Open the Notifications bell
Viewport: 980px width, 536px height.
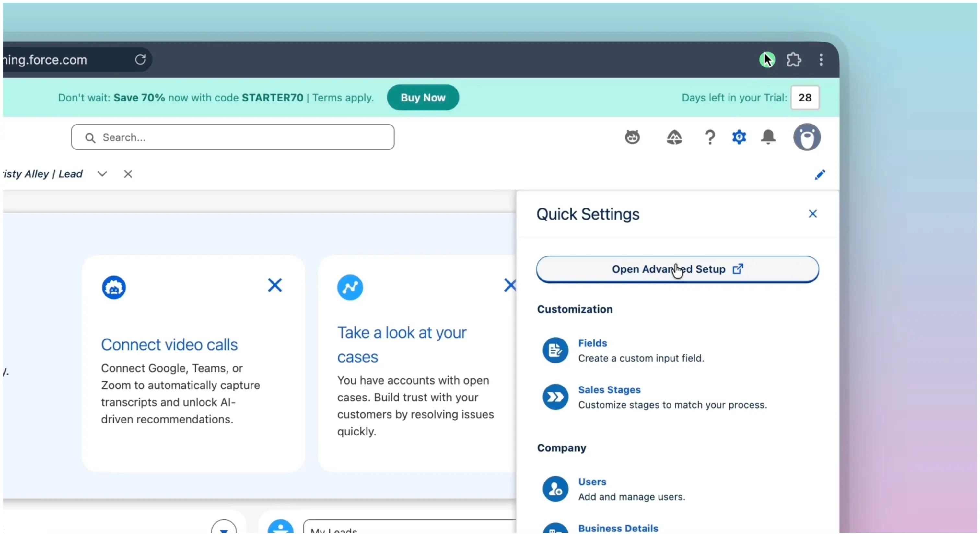tap(768, 137)
